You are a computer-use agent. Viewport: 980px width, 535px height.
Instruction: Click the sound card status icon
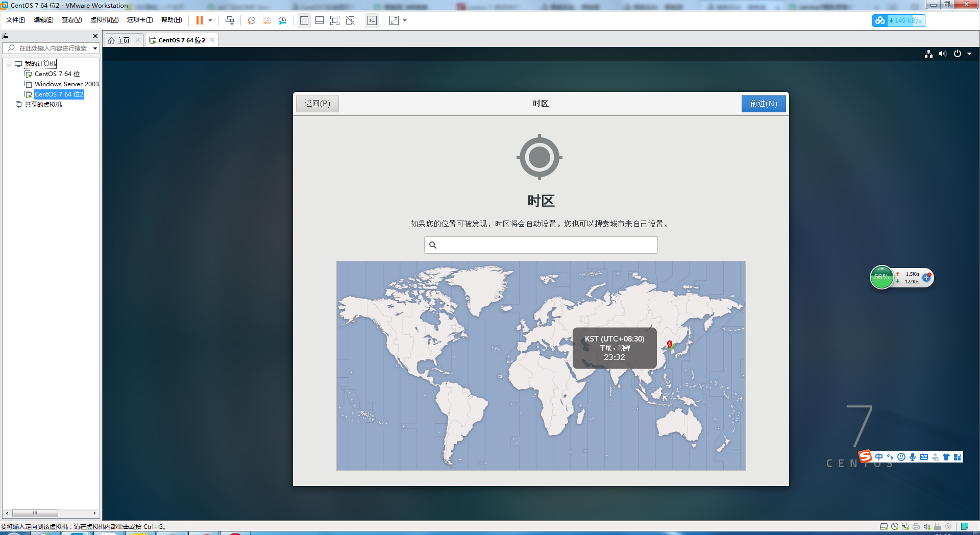point(927,526)
